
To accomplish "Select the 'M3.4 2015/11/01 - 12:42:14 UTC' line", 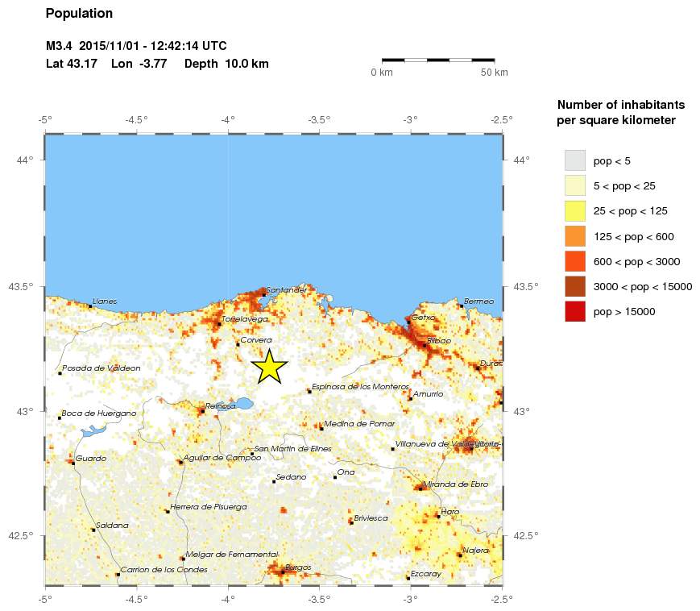I will pyautogui.click(x=136, y=46).
